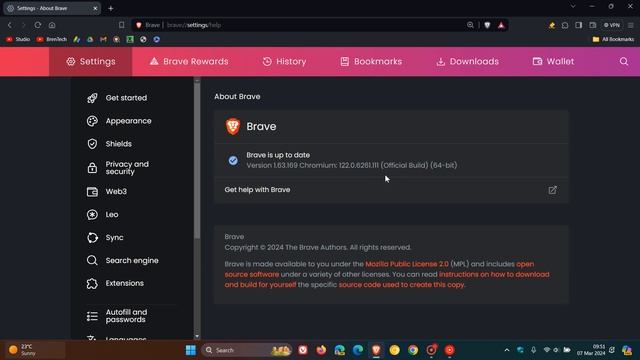Go to the home page via home icon
640x360 pixels.
(52, 25)
